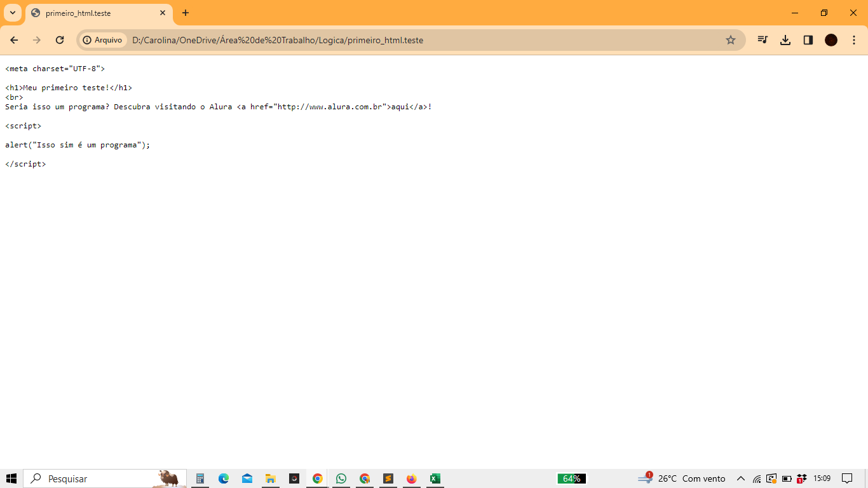The height and width of the screenshot is (488, 868).
Task: Click the 'http://www.alura.com.br' text
Action: (x=330, y=107)
